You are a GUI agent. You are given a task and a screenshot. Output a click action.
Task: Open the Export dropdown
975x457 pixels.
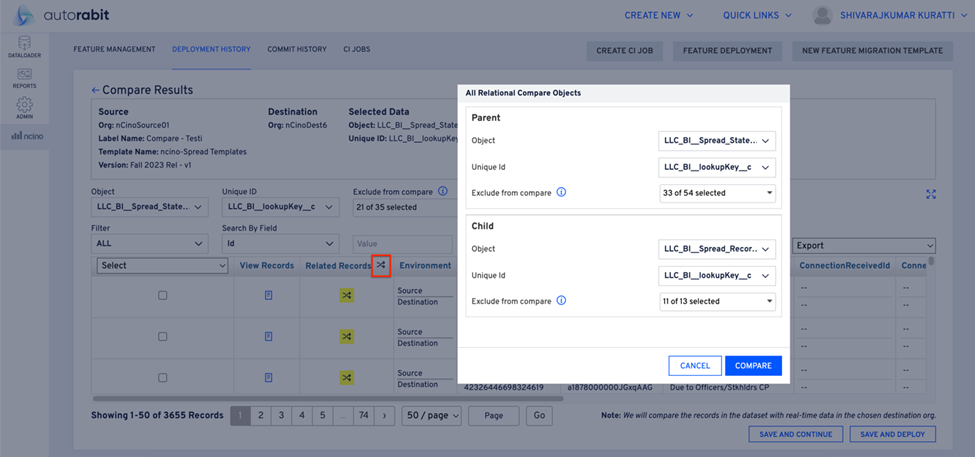pyautogui.click(x=864, y=245)
